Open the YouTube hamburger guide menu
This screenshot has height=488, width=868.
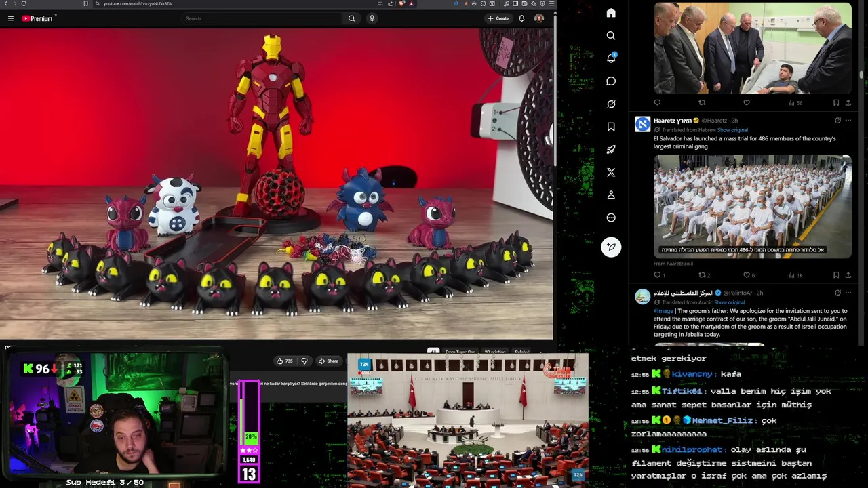tap(11, 18)
